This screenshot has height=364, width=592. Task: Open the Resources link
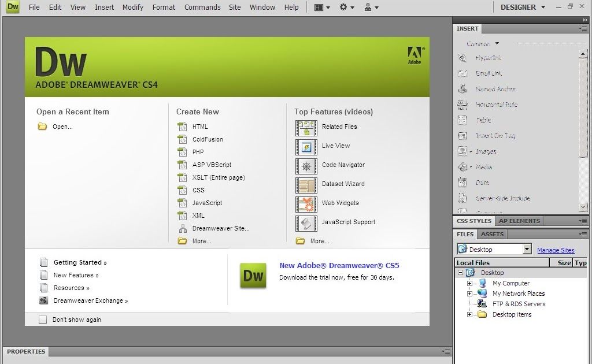(71, 288)
